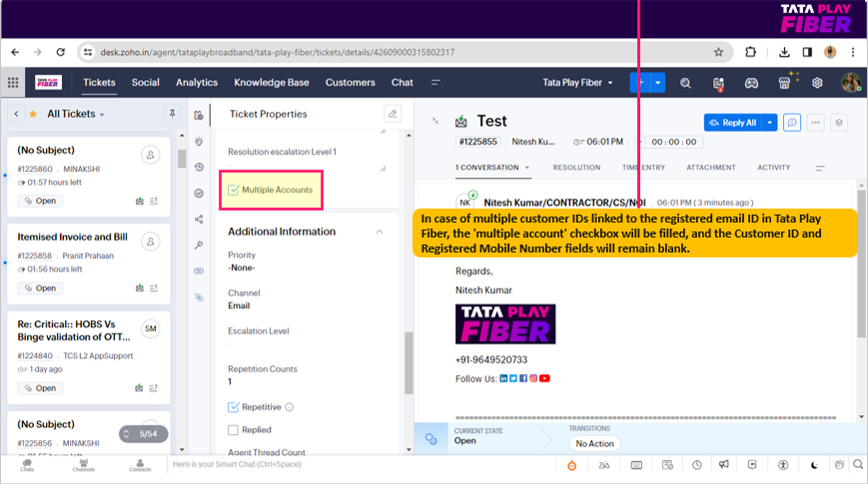Expand the All Tickets view dropdown
Screen dimensions: 868x484
[x=102, y=115]
